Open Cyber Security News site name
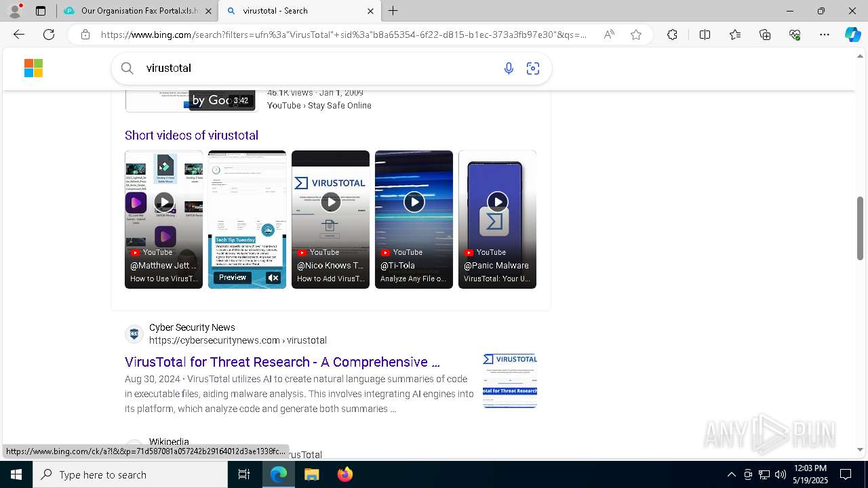 point(192,327)
